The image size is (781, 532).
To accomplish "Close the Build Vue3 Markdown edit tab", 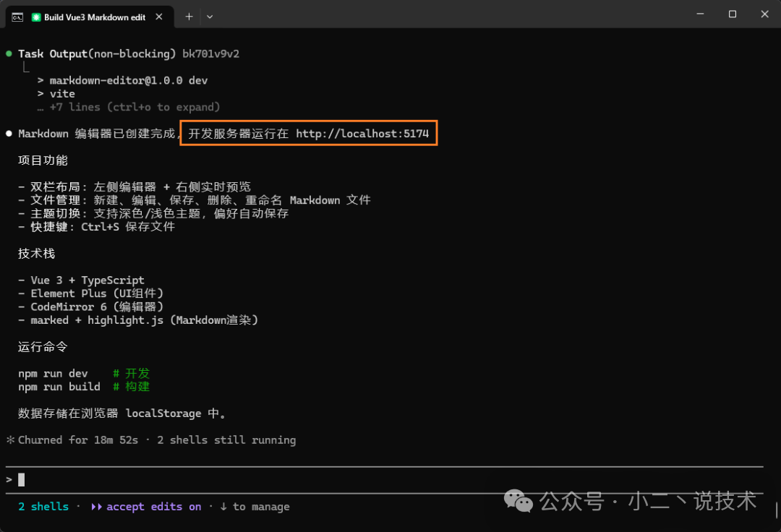I will [x=159, y=17].
